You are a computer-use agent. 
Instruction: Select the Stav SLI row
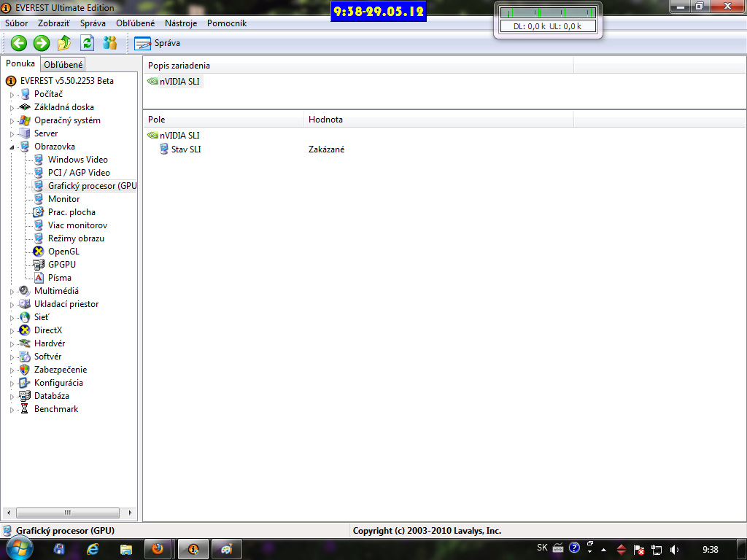click(x=186, y=149)
